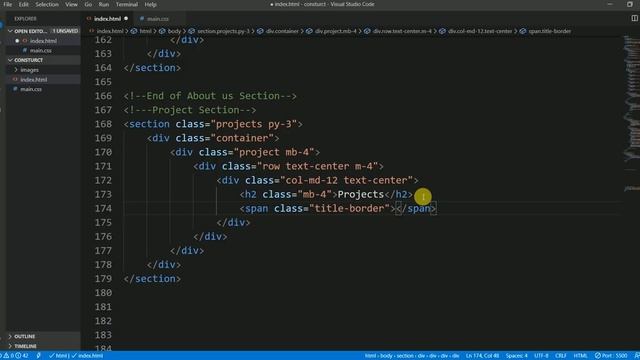This screenshot has height=360, width=640.
Task: Click the closing section tag on line 179
Action: (x=152, y=279)
